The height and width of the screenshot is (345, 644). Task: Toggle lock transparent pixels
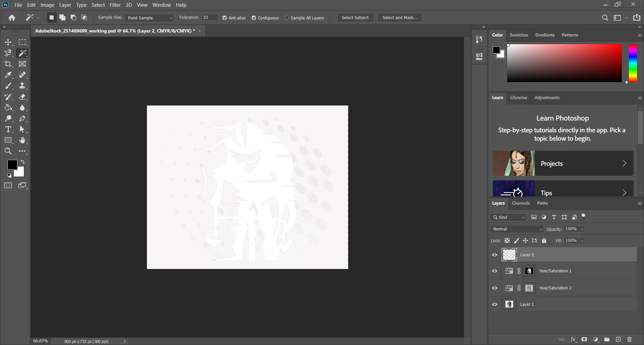pyautogui.click(x=507, y=240)
